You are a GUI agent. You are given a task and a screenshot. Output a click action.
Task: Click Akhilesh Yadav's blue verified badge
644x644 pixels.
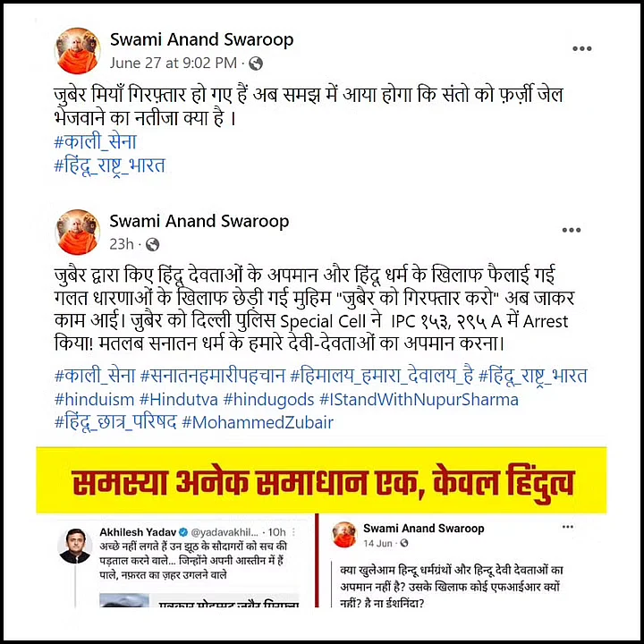click(183, 532)
